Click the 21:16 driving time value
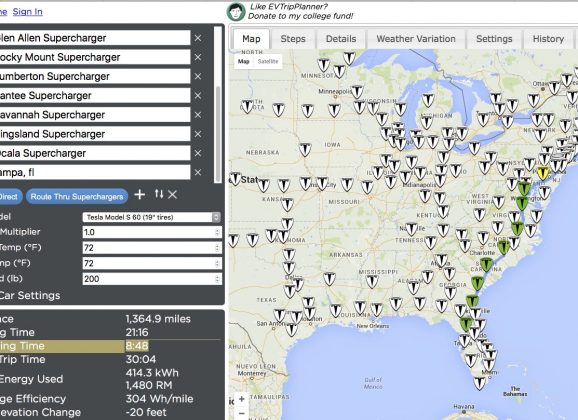The width and height of the screenshot is (578, 420). click(137, 333)
